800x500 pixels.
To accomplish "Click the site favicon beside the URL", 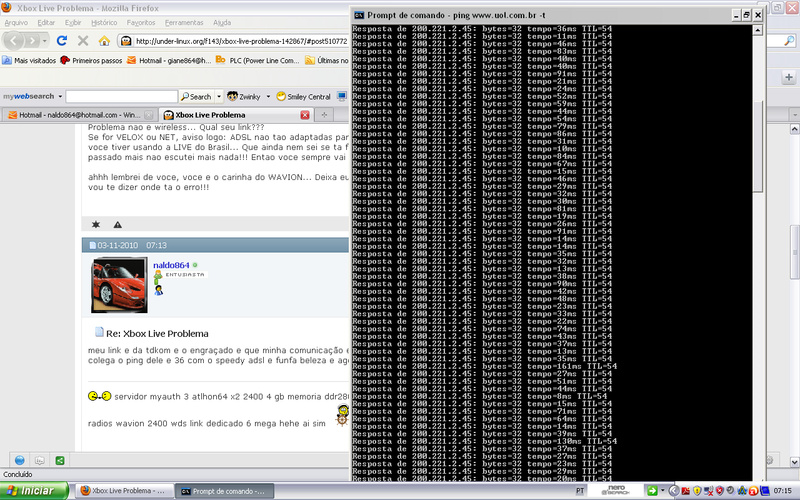I will (x=126, y=41).
